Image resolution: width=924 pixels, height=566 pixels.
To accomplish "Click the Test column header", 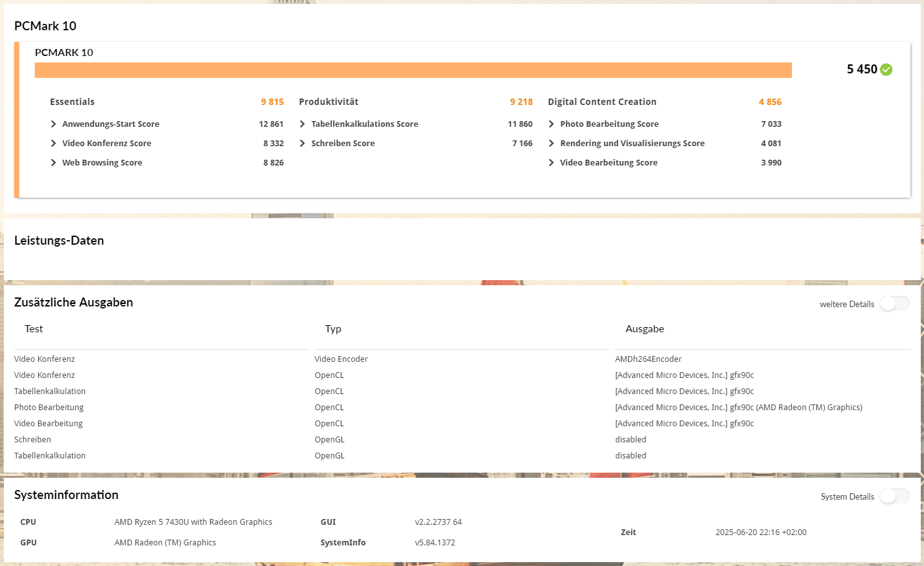I will click(34, 329).
